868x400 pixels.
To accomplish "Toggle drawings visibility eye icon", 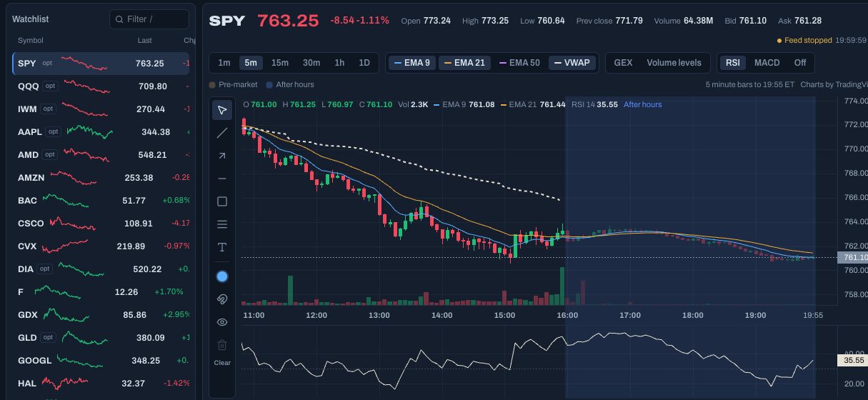I will click(222, 322).
